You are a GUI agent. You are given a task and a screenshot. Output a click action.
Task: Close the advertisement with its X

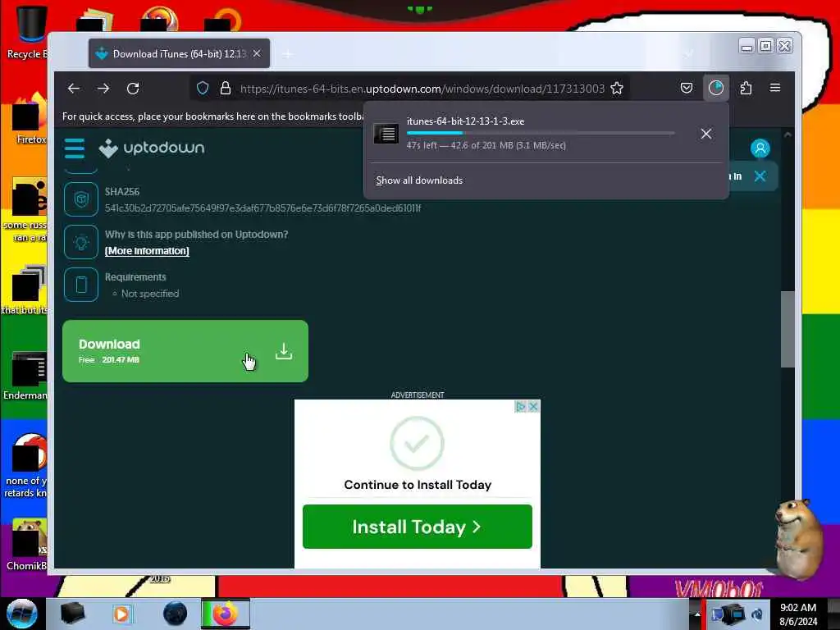pyautogui.click(x=533, y=407)
